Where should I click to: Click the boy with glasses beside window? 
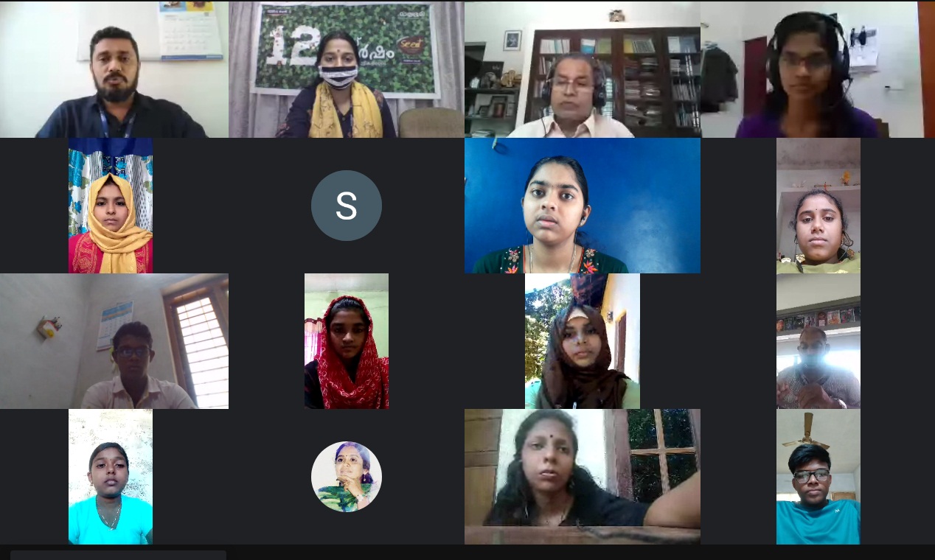tap(114, 341)
